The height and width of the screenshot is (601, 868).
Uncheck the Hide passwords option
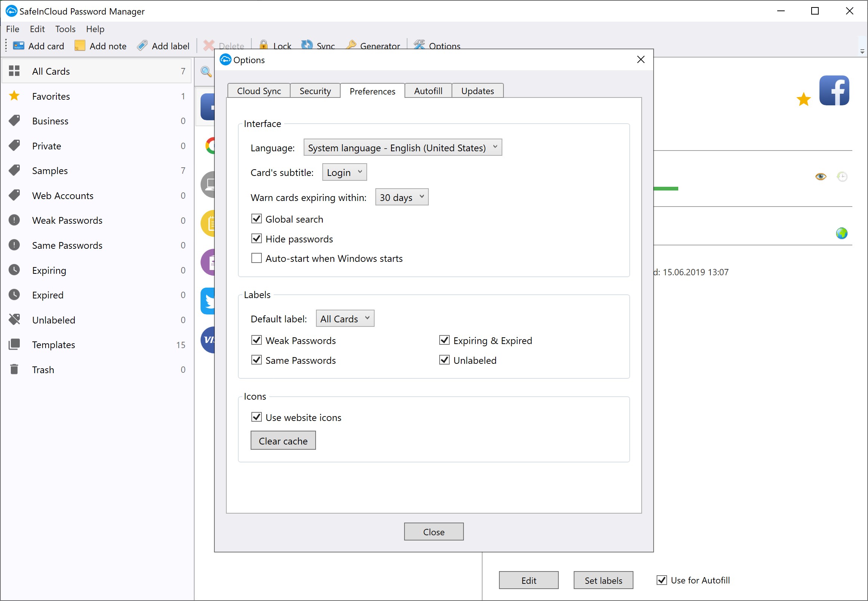point(257,239)
